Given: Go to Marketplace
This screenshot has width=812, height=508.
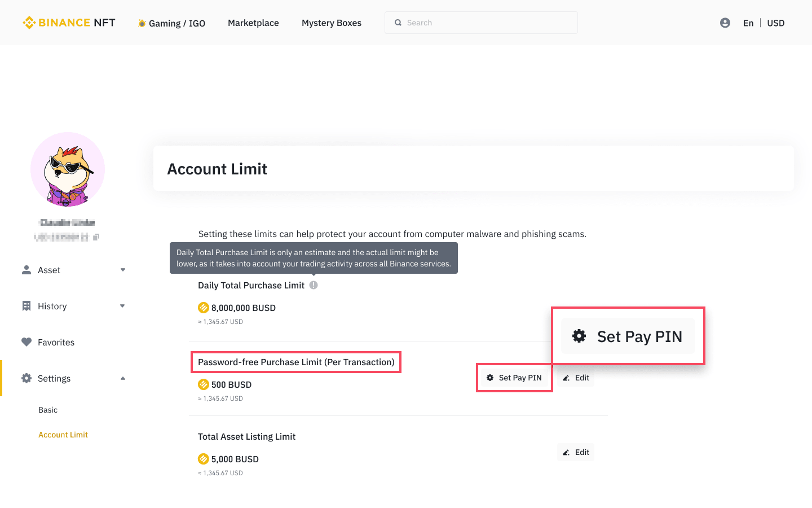Looking at the screenshot, I should pyautogui.click(x=253, y=23).
